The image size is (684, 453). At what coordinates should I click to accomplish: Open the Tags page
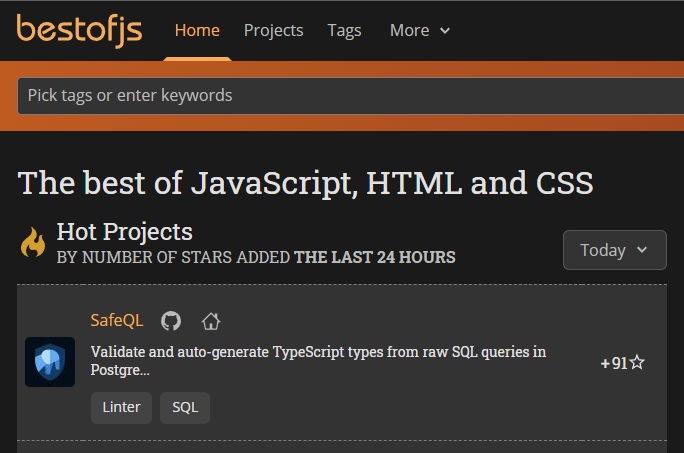pos(344,31)
